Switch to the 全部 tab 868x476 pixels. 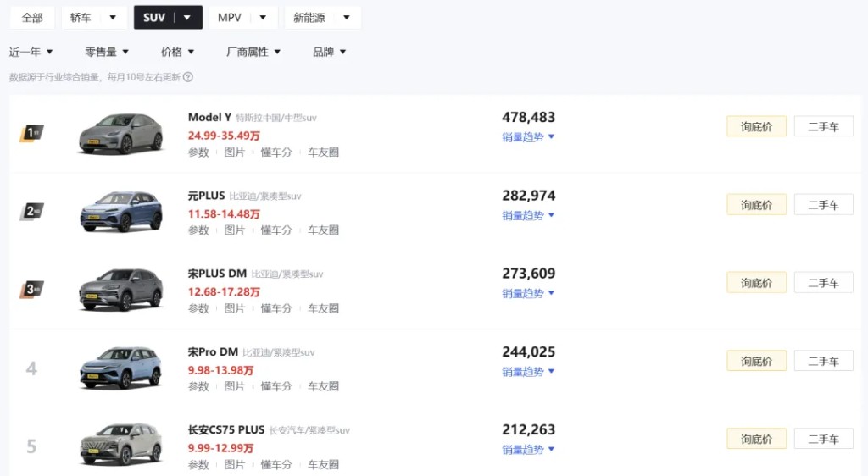tap(32, 18)
